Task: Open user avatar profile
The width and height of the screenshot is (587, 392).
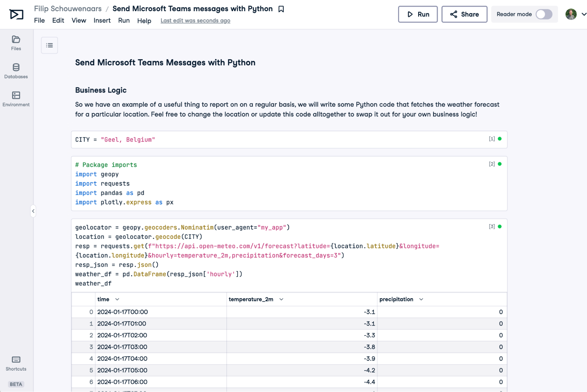Action: point(571,14)
